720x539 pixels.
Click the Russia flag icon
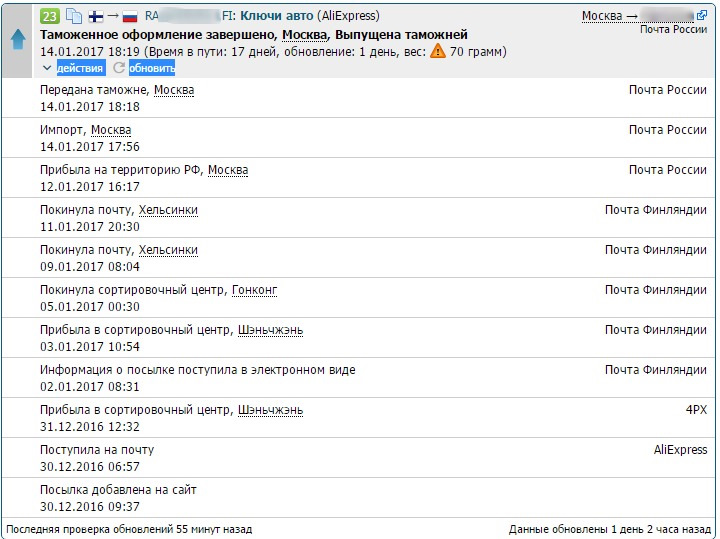(129, 17)
